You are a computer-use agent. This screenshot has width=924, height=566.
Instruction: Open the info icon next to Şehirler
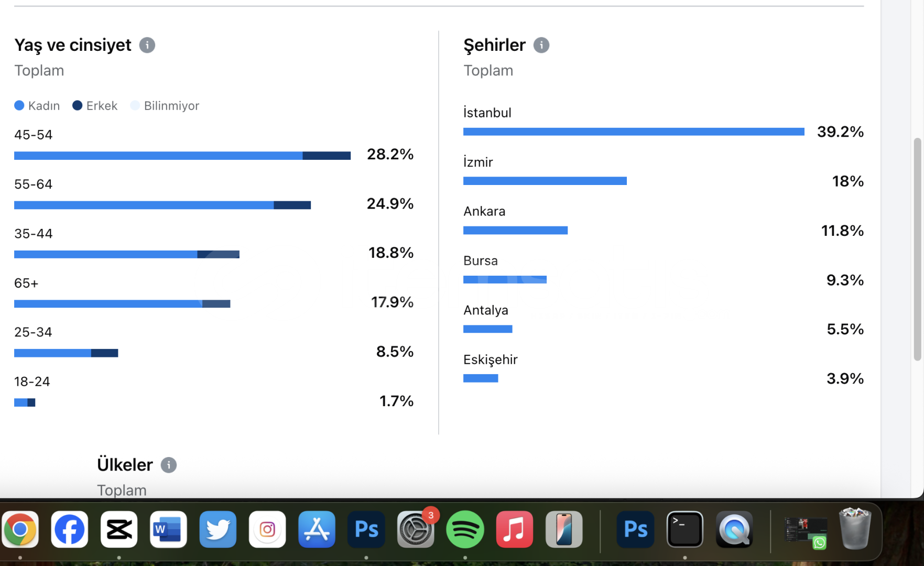(541, 45)
